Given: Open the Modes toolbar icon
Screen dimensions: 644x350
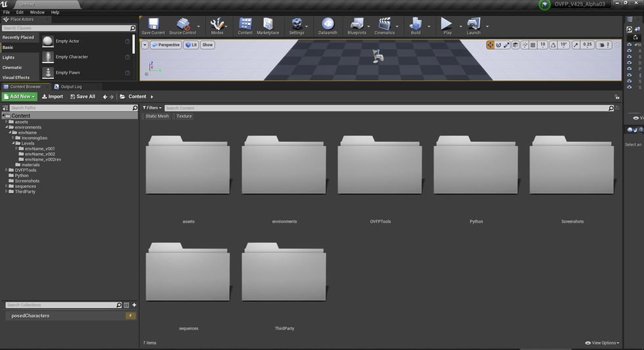Looking at the screenshot, I should [216, 24].
